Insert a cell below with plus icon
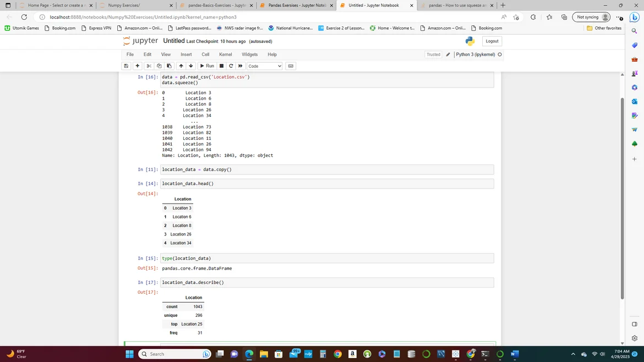Screen dimensions: 644x362 [x=138, y=66]
